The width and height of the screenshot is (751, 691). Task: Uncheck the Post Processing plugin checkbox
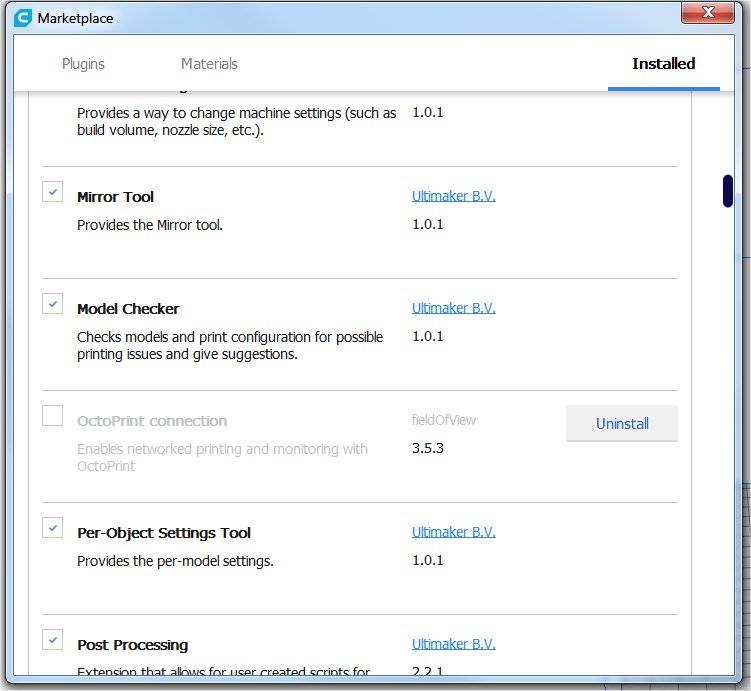point(53,640)
